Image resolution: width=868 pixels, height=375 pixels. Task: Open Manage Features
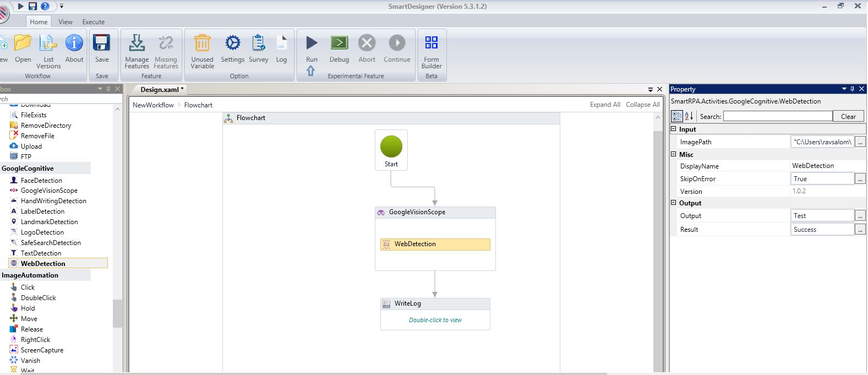point(137,43)
